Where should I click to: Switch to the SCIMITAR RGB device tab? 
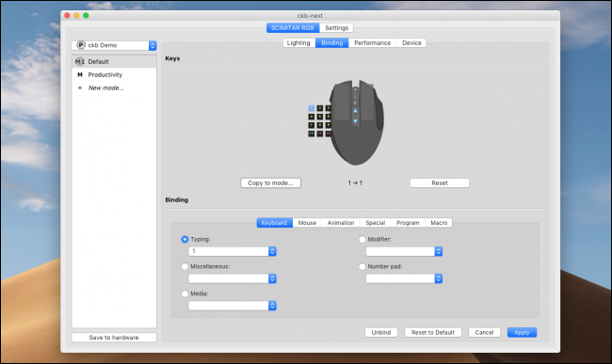293,27
